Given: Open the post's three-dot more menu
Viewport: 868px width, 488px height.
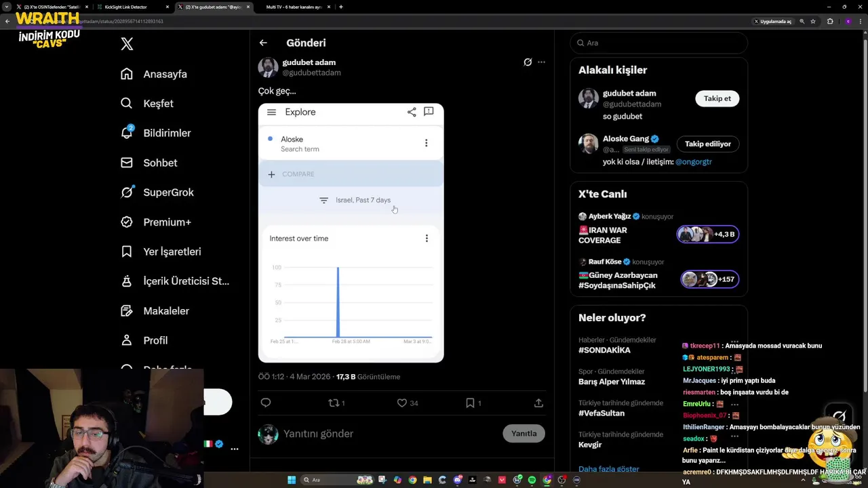Looking at the screenshot, I should pyautogui.click(x=541, y=62).
